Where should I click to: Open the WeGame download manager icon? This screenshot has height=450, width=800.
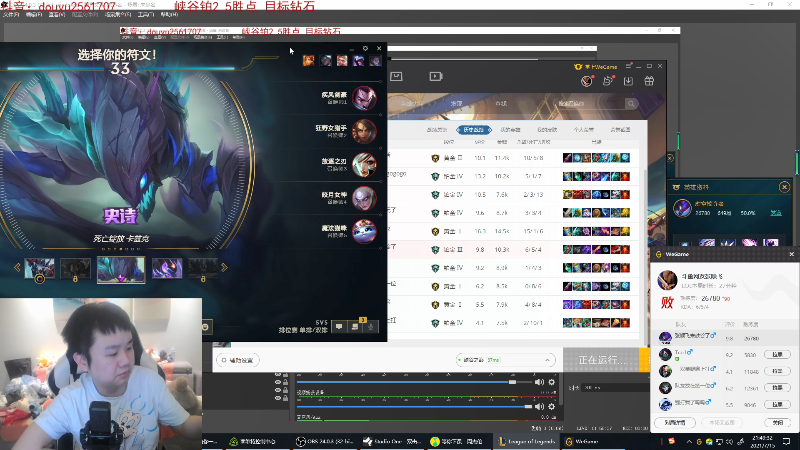pos(629,81)
